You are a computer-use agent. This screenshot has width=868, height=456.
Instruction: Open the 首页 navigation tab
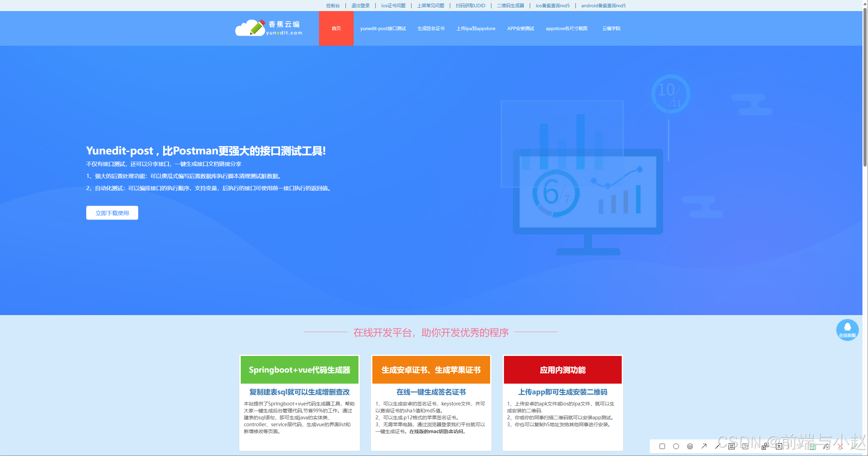coord(336,28)
